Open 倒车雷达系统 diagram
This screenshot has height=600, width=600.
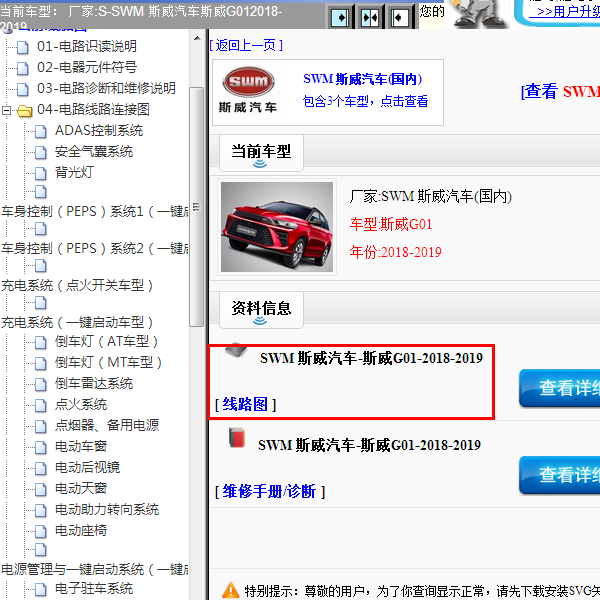tap(94, 383)
